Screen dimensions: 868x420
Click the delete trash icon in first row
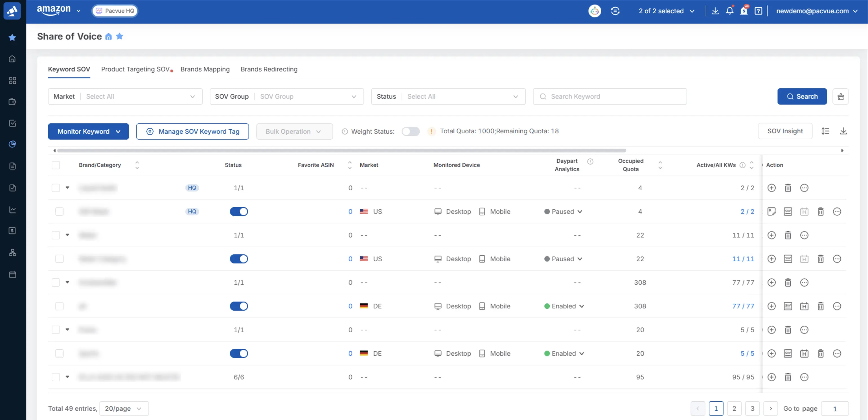[788, 188]
